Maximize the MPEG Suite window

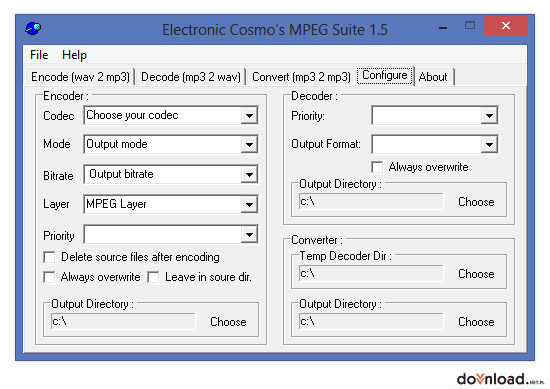(x=470, y=25)
